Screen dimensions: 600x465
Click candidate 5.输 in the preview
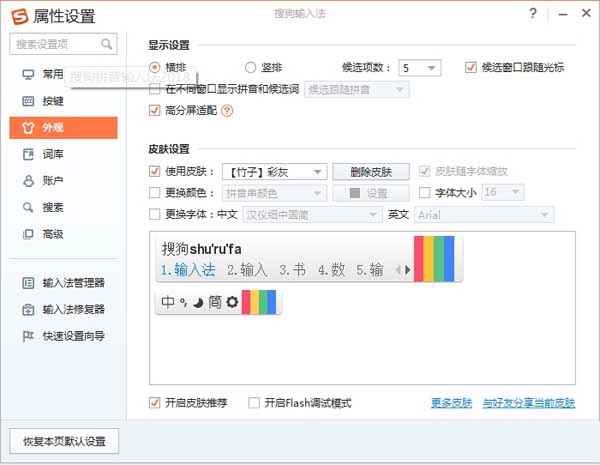tap(369, 270)
